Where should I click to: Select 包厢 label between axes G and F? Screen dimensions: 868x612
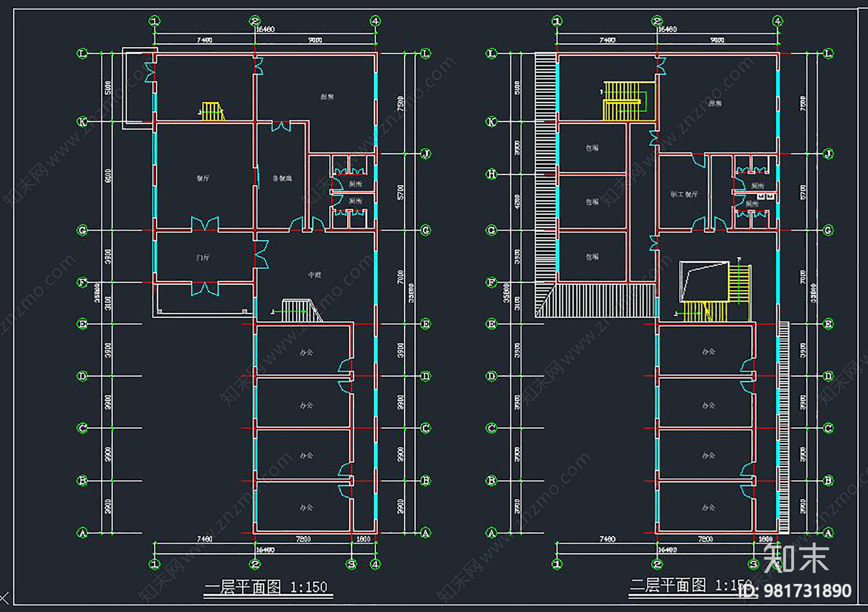click(x=592, y=257)
